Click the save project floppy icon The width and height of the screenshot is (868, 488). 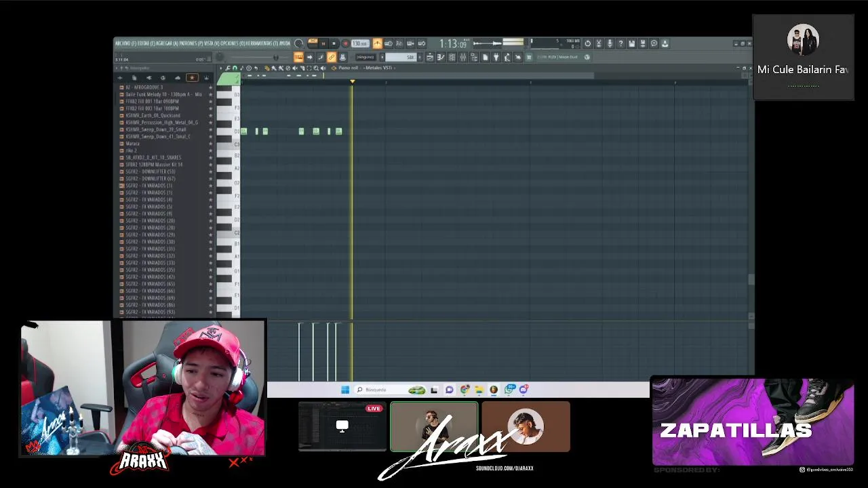(x=632, y=43)
